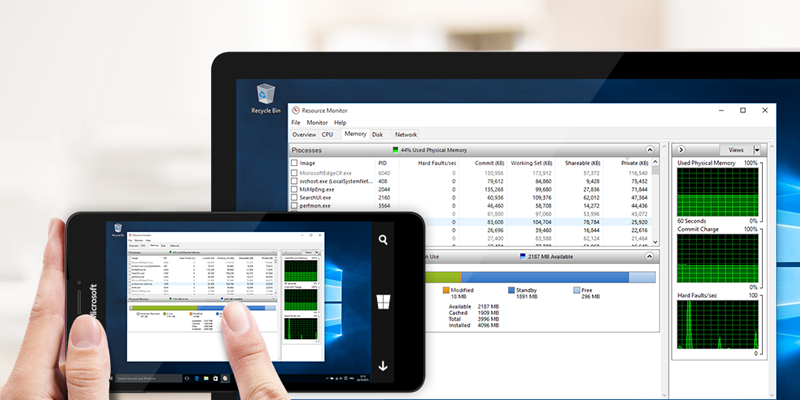Switch to the CPU tab on monitor
Screen dimensions: 800x400
pyautogui.click(x=328, y=135)
